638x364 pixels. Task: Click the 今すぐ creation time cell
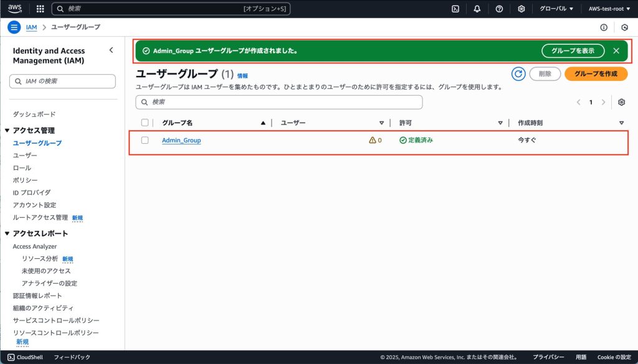tap(527, 140)
